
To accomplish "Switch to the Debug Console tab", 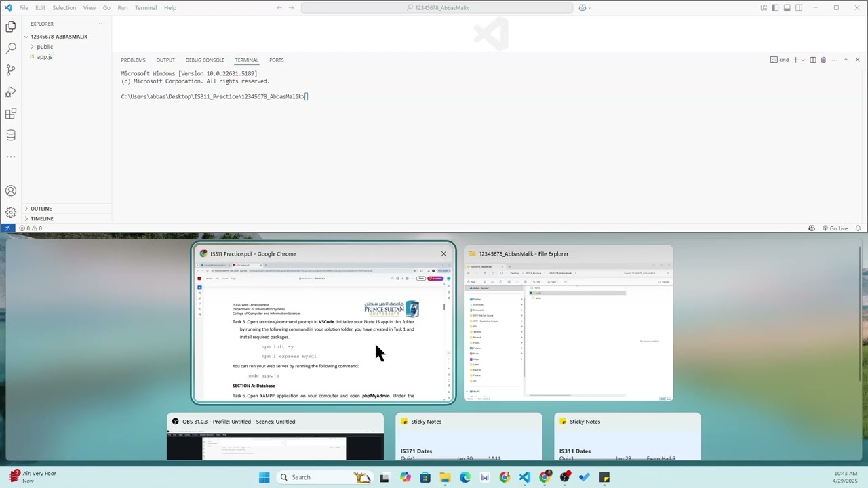I will [205, 60].
